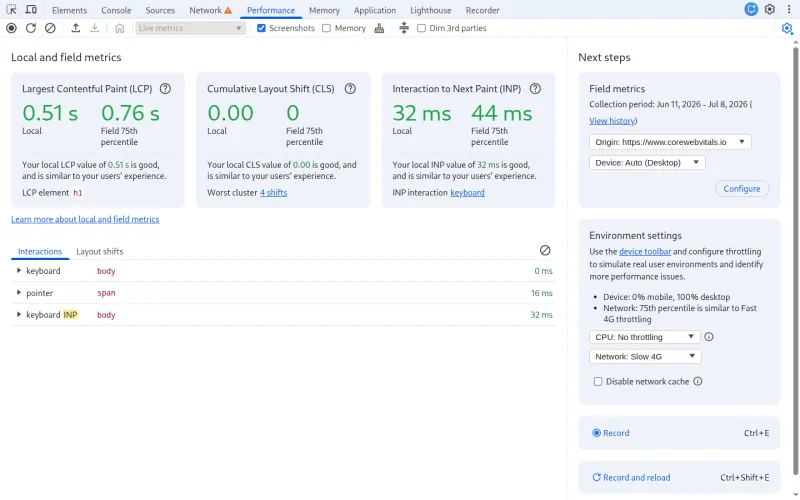Clear the interactions log icon

545,251
